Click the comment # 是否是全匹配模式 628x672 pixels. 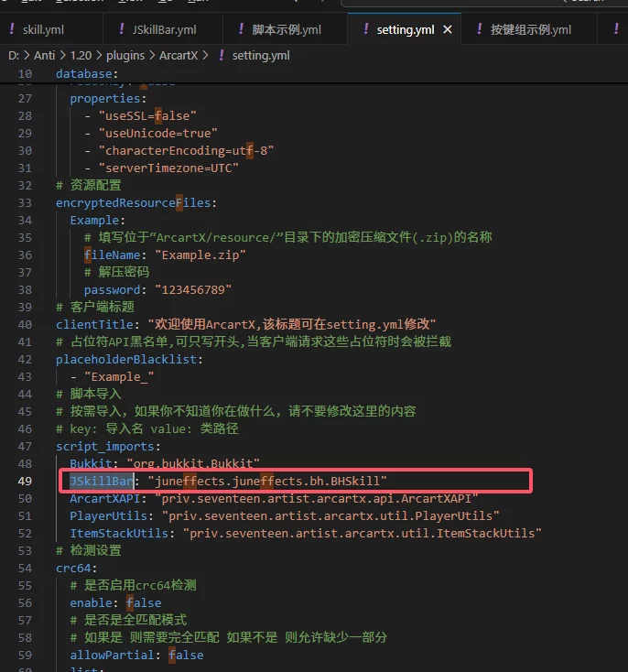click(128, 620)
